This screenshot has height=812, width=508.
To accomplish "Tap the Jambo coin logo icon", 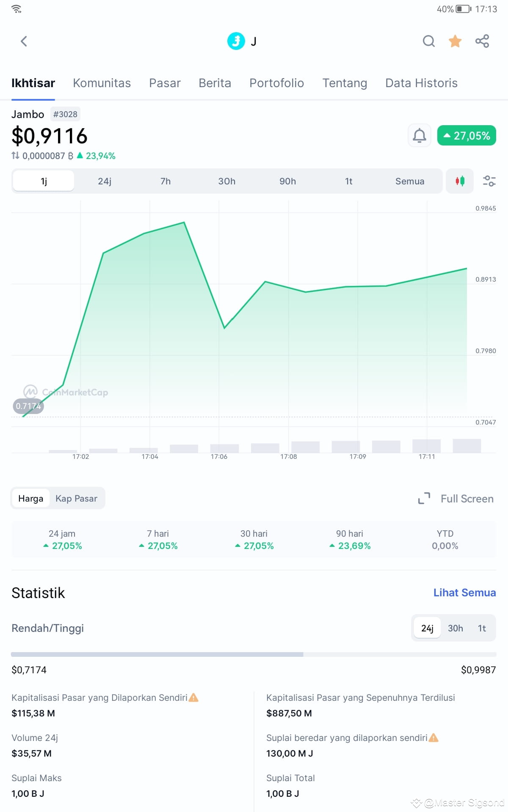I will point(236,41).
